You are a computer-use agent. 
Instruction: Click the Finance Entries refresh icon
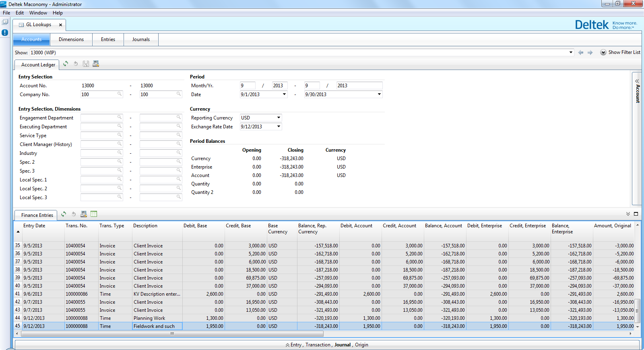coord(64,214)
